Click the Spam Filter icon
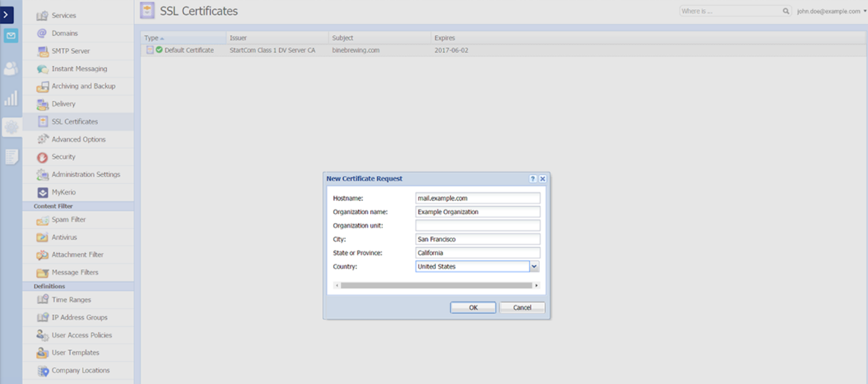Viewport: 868px width, 384px height. click(x=42, y=220)
